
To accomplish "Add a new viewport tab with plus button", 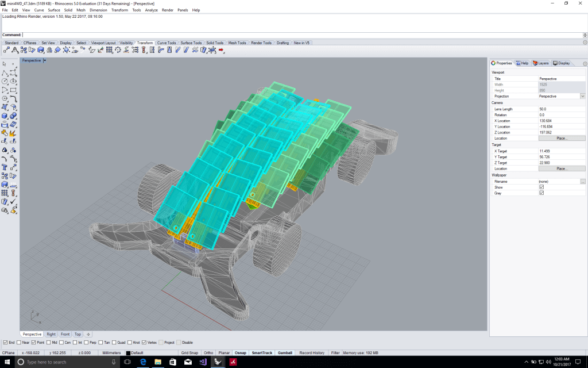I will click(x=88, y=334).
